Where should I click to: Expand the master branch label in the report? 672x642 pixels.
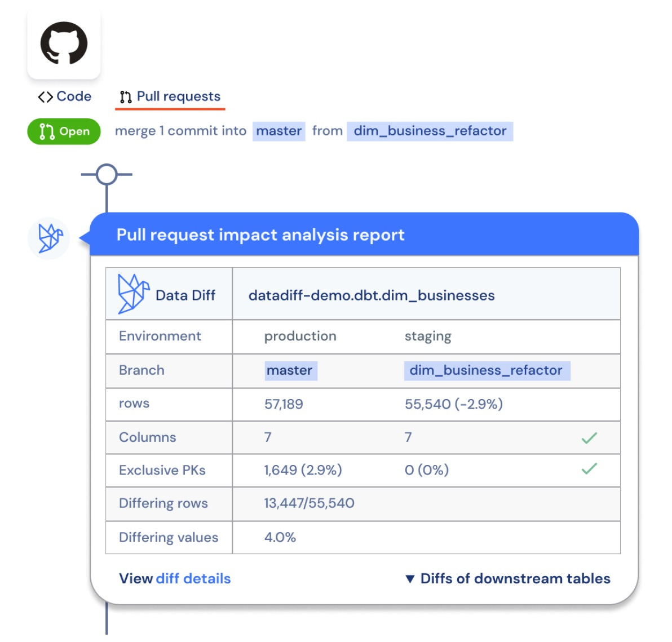pos(290,370)
